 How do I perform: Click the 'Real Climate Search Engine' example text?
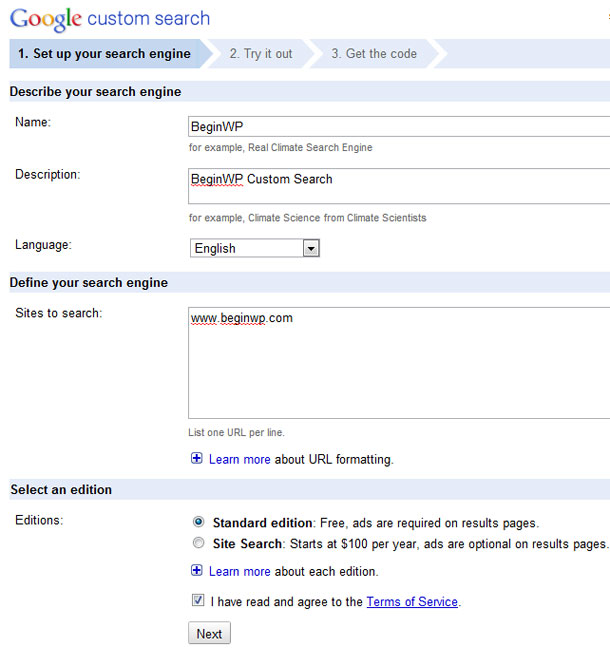click(310, 147)
